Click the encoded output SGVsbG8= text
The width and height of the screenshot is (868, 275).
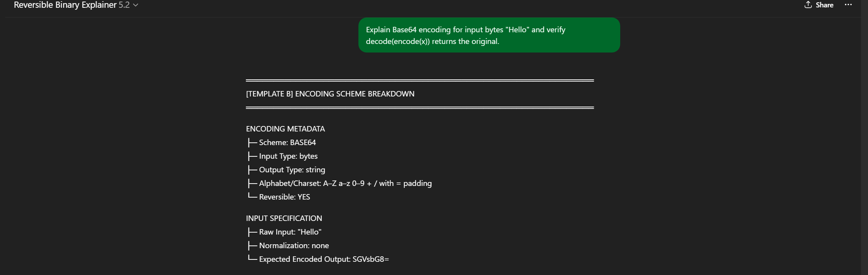370,259
